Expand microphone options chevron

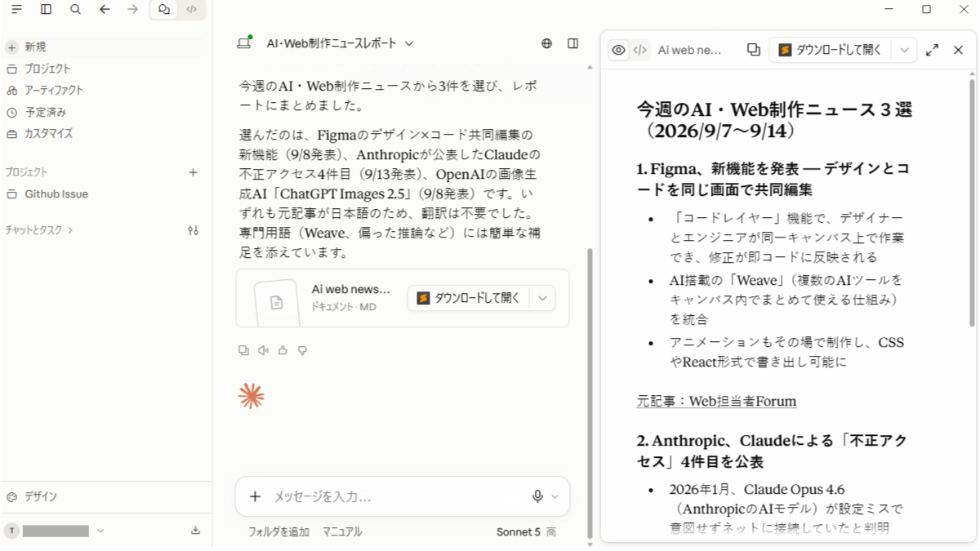point(555,496)
